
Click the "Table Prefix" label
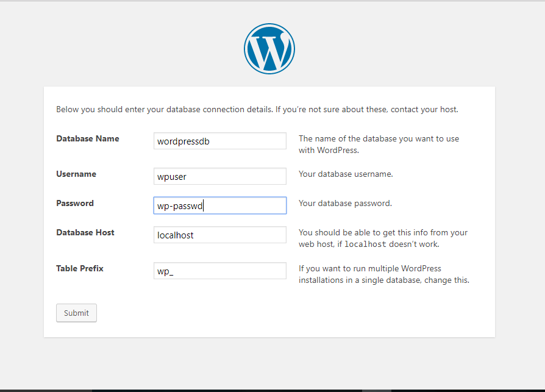[x=80, y=269]
